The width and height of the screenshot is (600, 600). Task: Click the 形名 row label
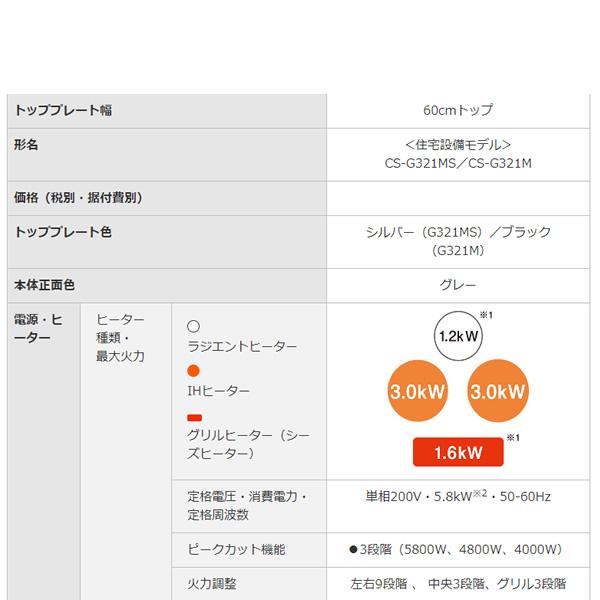click(27, 145)
